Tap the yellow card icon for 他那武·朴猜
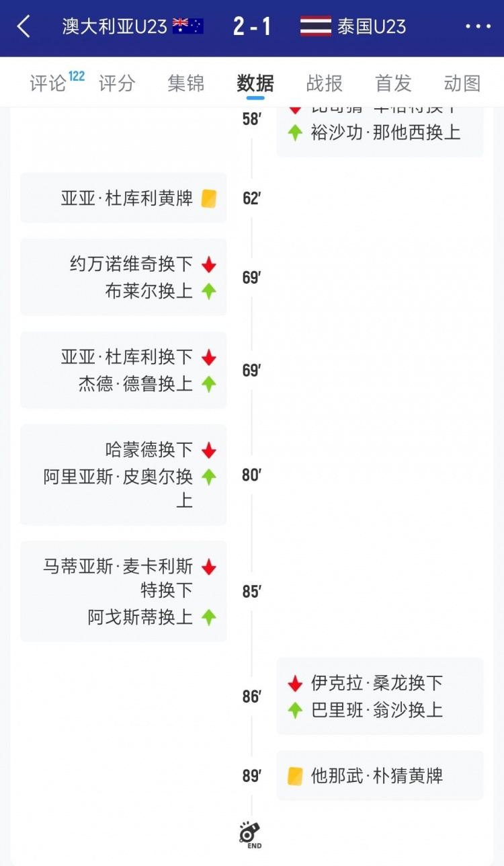This screenshot has width=504, height=866. coord(295,776)
